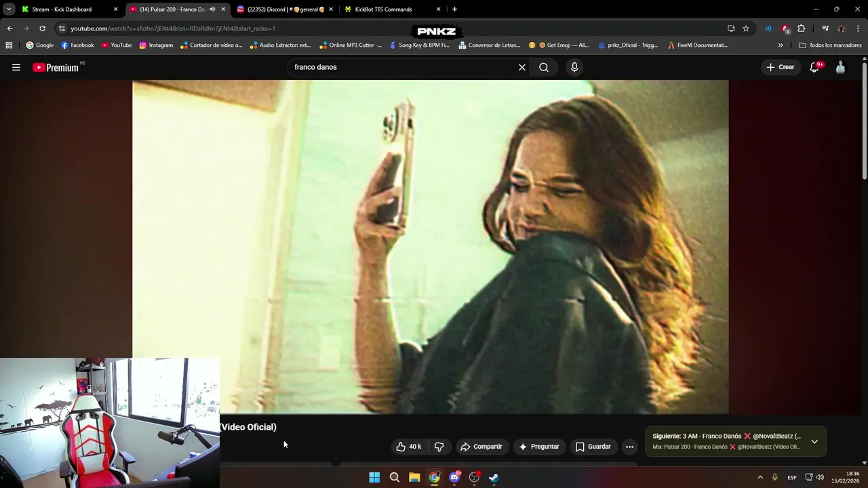Open site information icon in address bar
This screenshot has height=488, width=868.
[x=62, y=28]
